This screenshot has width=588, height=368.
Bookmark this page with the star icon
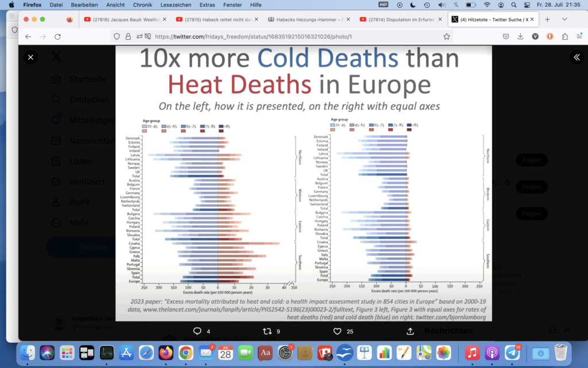point(447,36)
